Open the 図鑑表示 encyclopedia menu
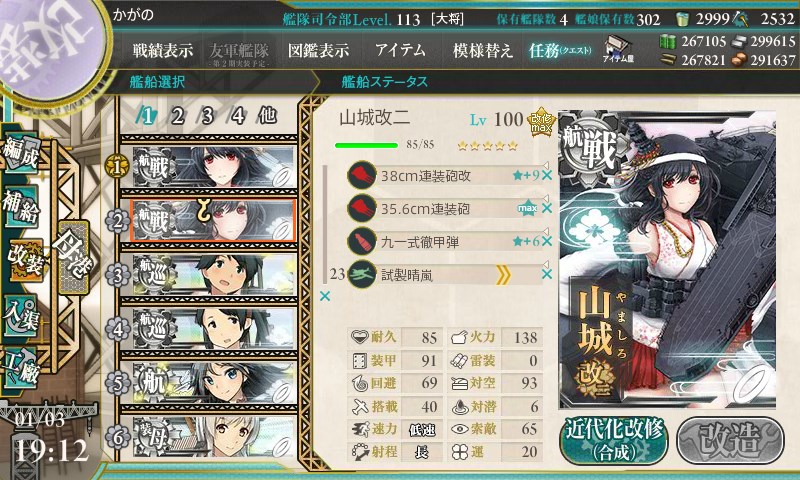 (x=318, y=50)
